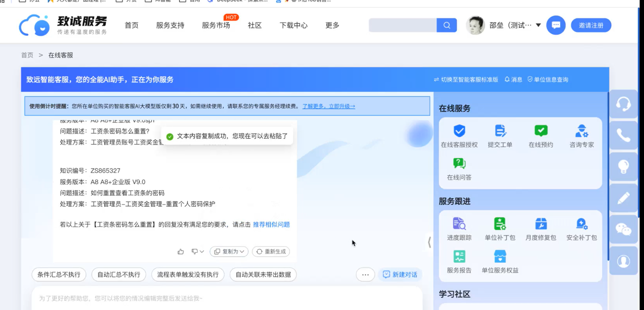Viewport: 644px width, 310px height.
Task: Click the thumbs-up like icon
Action: point(181,252)
